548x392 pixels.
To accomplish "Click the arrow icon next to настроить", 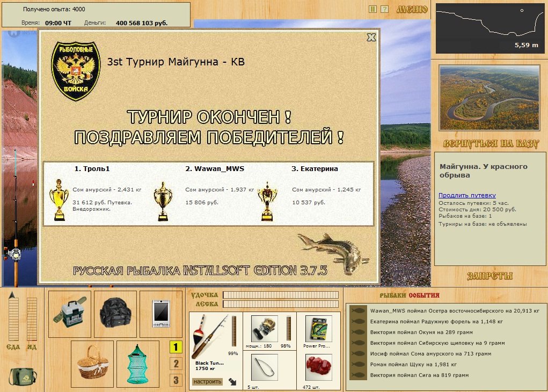I will pos(232,381).
